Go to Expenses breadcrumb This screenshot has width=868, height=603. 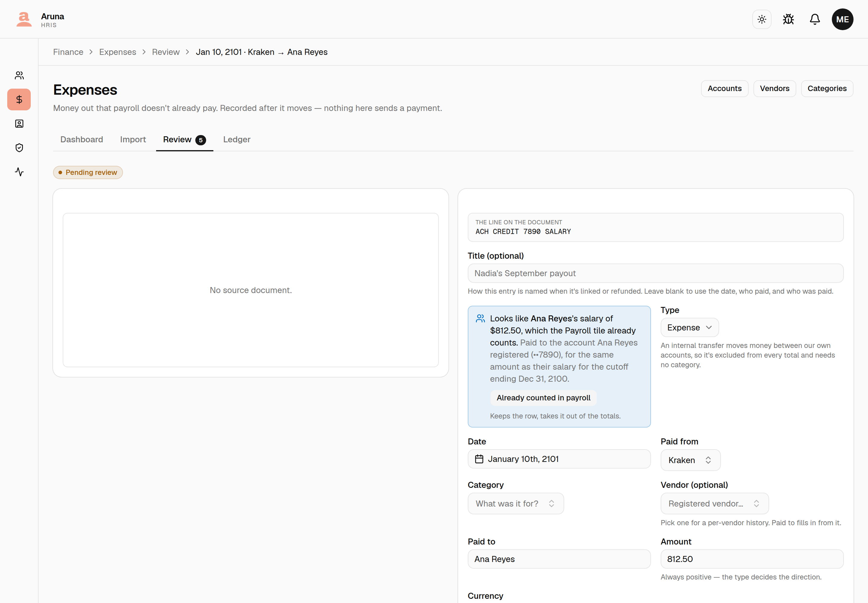point(118,52)
